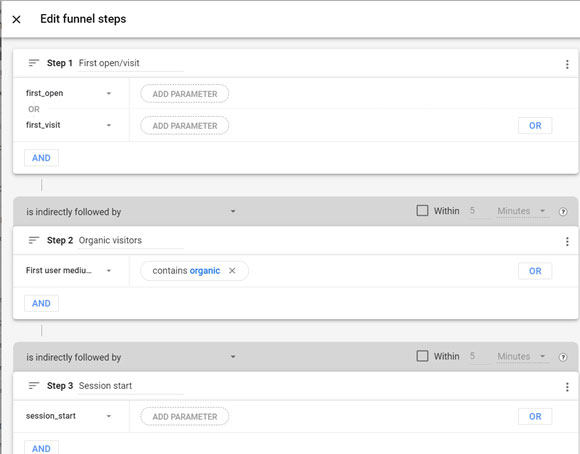Enable the Within checkbox above Step 3
This screenshot has width=580, height=454.
click(x=422, y=356)
